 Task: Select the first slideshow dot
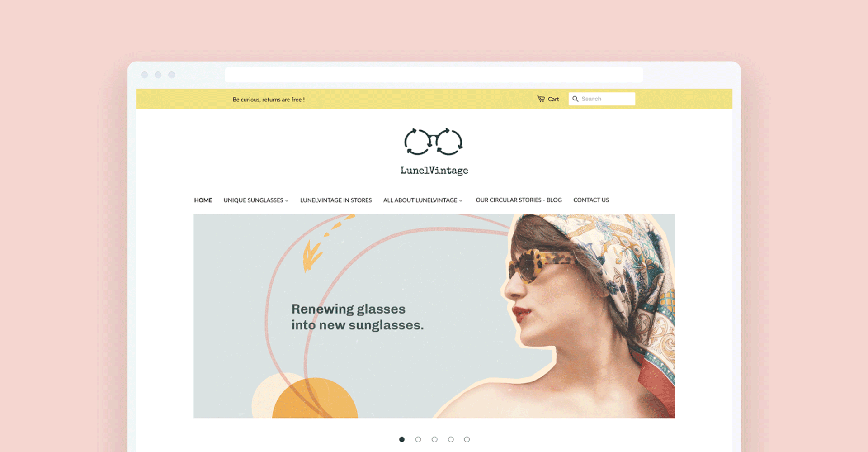point(402,439)
